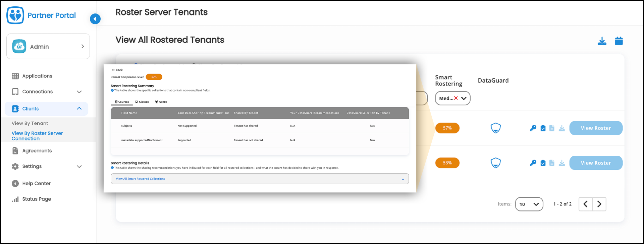Collapse the sidebar with the blue arrow
The height and width of the screenshot is (244, 644).
(x=95, y=19)
